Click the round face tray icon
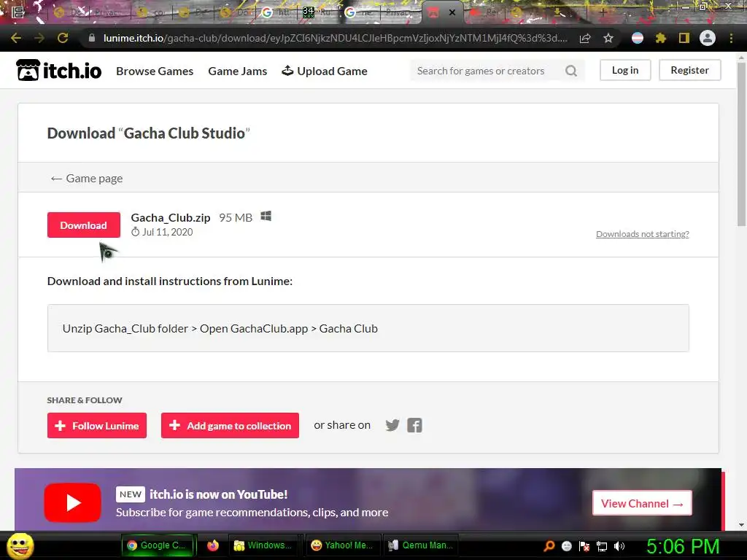This screenshot has width=747, height=560. coord(566,546)
